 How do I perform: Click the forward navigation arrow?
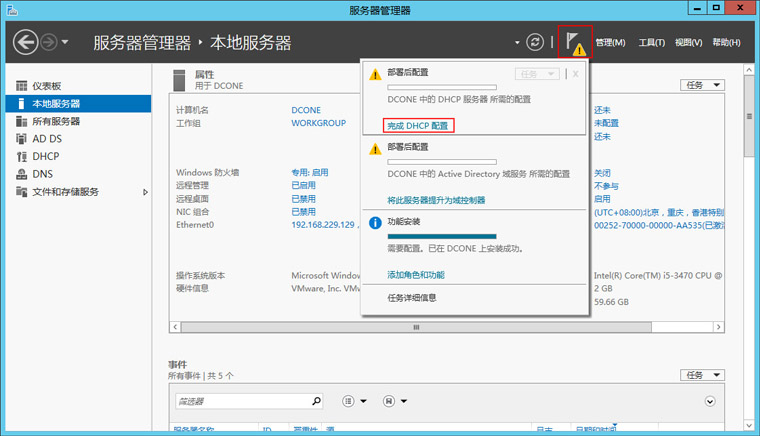[49, 42]
